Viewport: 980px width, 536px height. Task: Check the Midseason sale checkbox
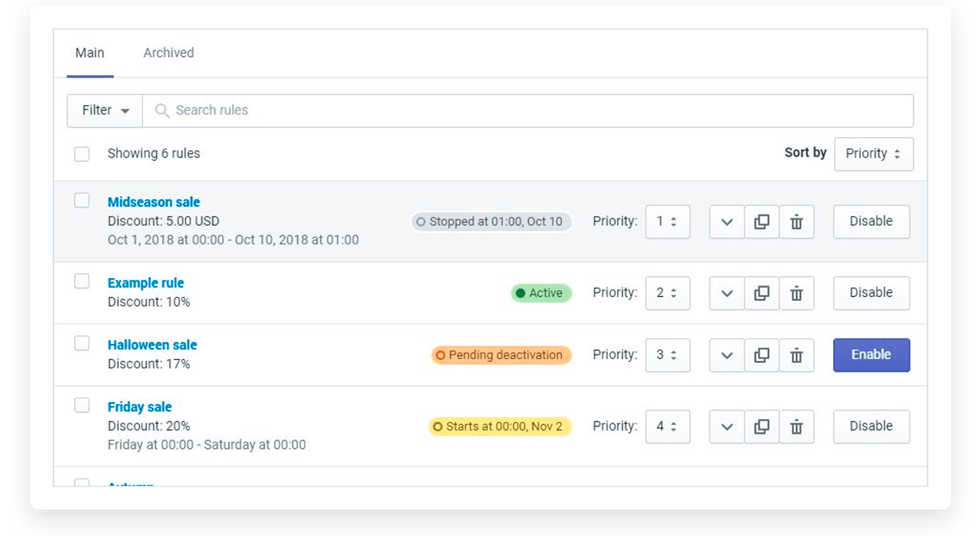(82, 201)
